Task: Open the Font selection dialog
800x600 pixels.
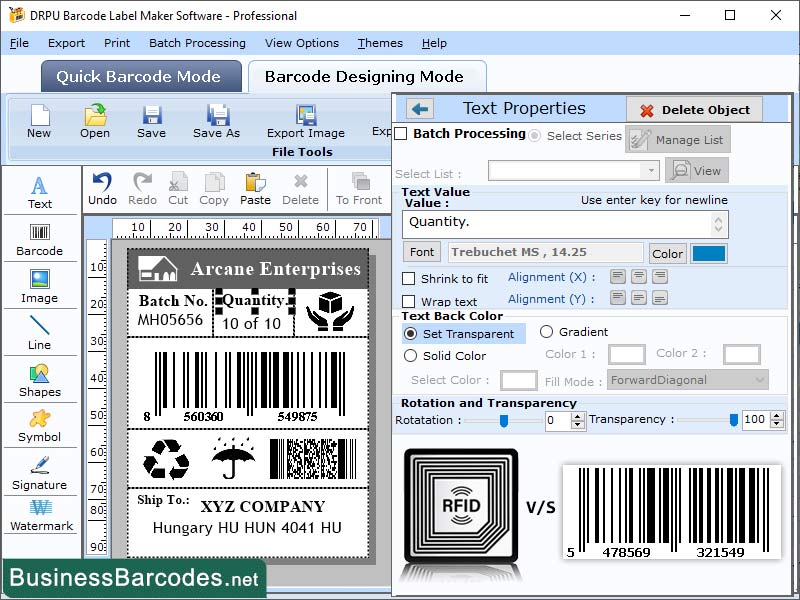Action: [421, 251]
